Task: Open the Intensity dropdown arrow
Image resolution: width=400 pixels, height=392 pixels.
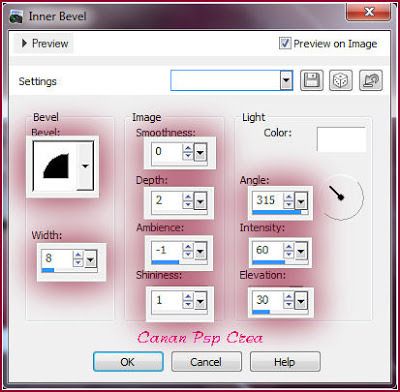Action: [301, 251]
